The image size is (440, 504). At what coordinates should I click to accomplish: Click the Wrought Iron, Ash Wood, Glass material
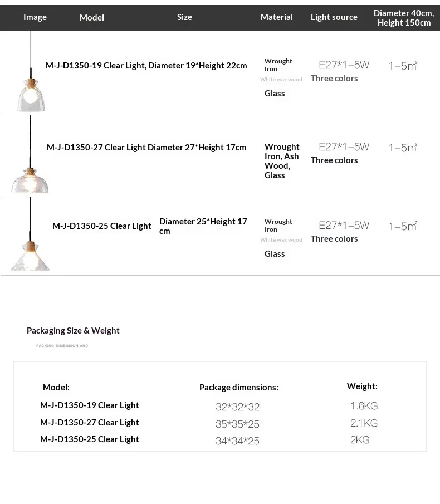point(282,161)
